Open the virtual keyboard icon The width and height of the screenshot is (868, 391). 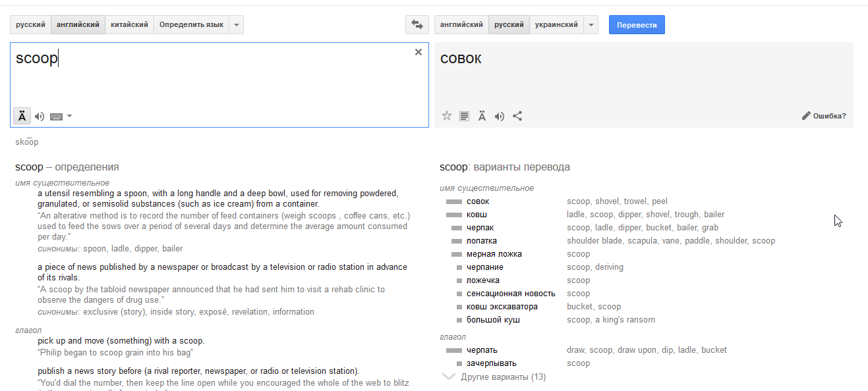pyautogui.click(x=56, y=117)
